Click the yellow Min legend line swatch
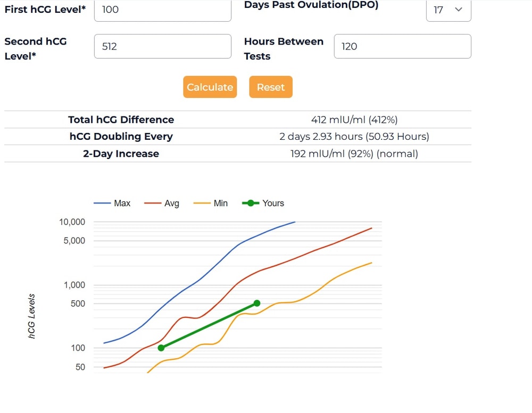The width and height of the screenshot is (532, 413). coord(202,203)
